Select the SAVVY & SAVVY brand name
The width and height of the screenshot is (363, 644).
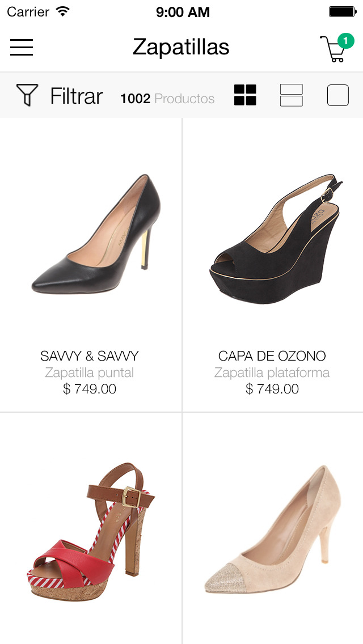[x=90, y=355]
